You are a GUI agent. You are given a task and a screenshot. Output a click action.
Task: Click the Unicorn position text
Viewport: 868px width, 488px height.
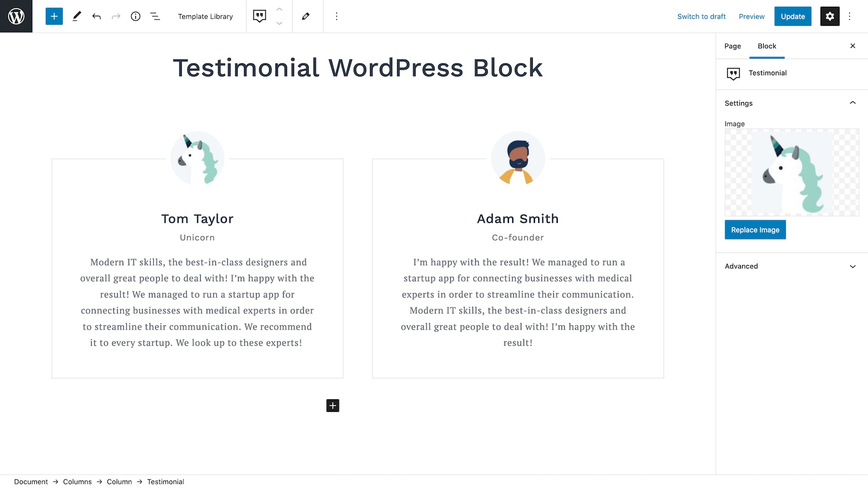pyautogui.click(x=197, y=237)
